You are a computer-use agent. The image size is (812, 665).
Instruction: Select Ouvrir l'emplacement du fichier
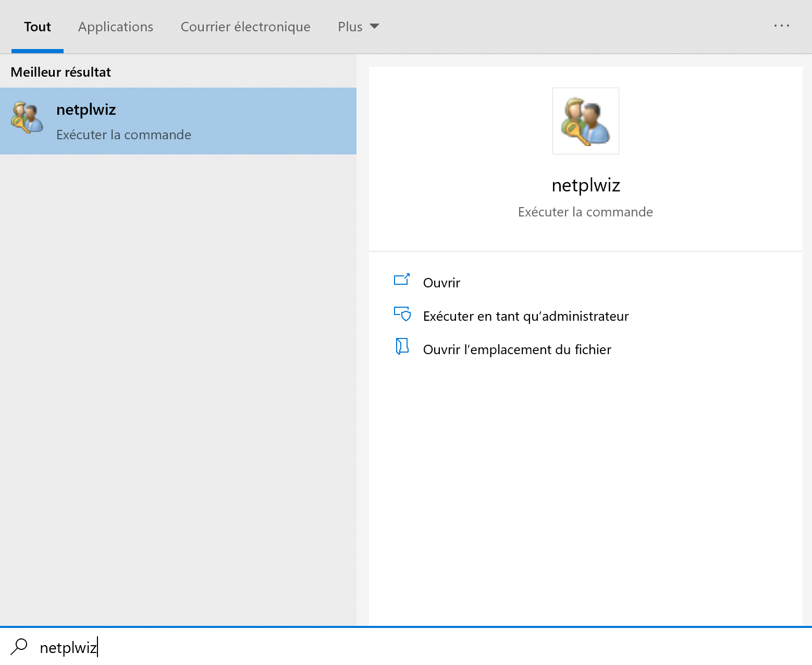(516, 349)
